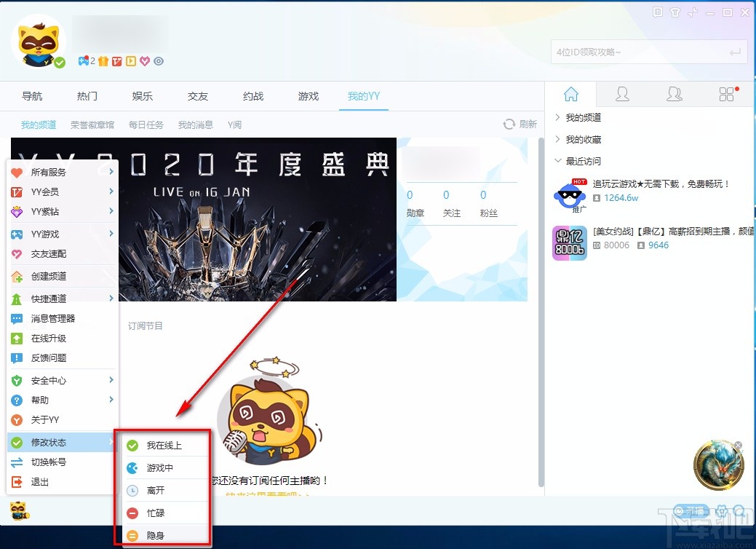Open the Y阅 sub-tab
This screenshot has width=756, height=549.
tap(234, 125)
